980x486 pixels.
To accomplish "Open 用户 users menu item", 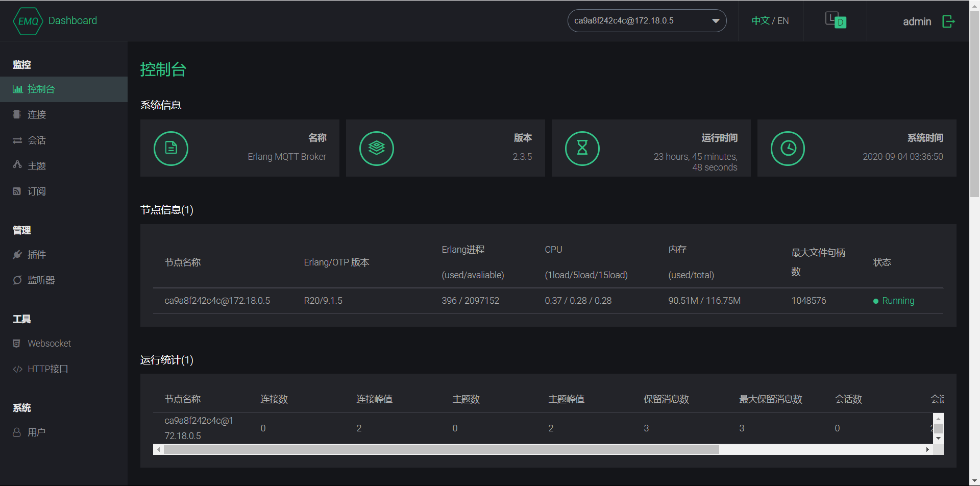I will click(x=64, y=432).
